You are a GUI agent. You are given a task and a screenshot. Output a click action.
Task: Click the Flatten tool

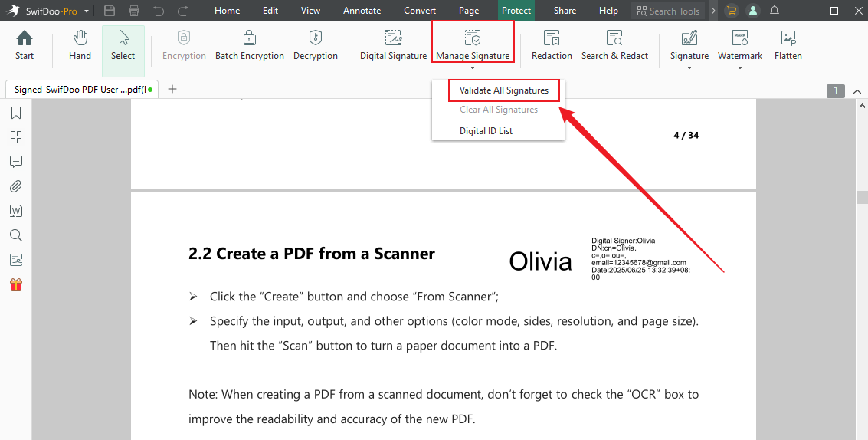point(788,45)
